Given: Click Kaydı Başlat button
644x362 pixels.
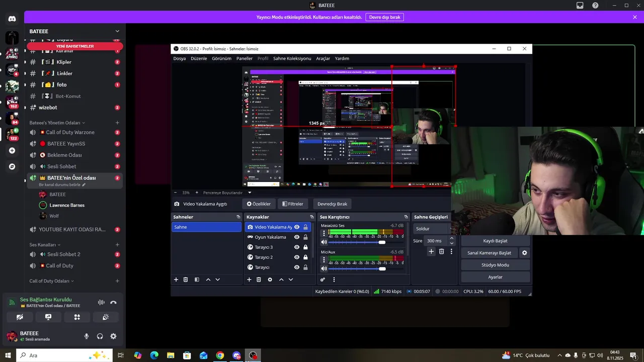Looking at the screenshot, I should [495, 241].
